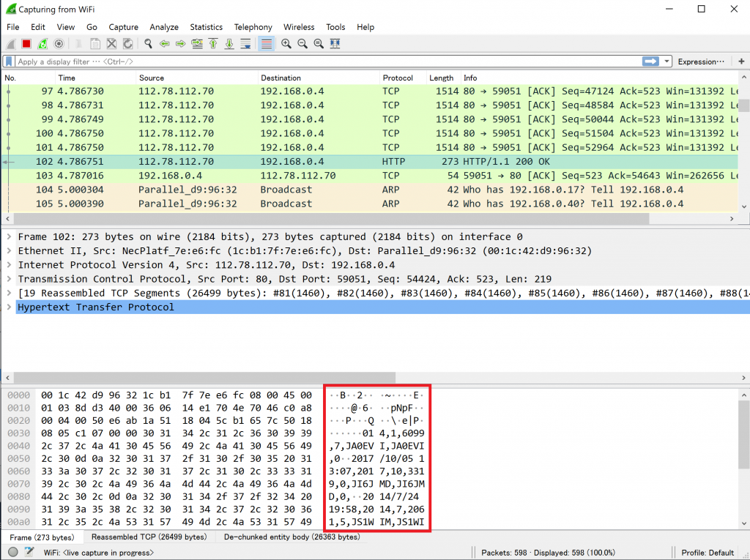The width and height of the screenshot is (750, 560).
Task: Click the packet list vertical scrollbar thumb
Action: [x=744, y=105]
